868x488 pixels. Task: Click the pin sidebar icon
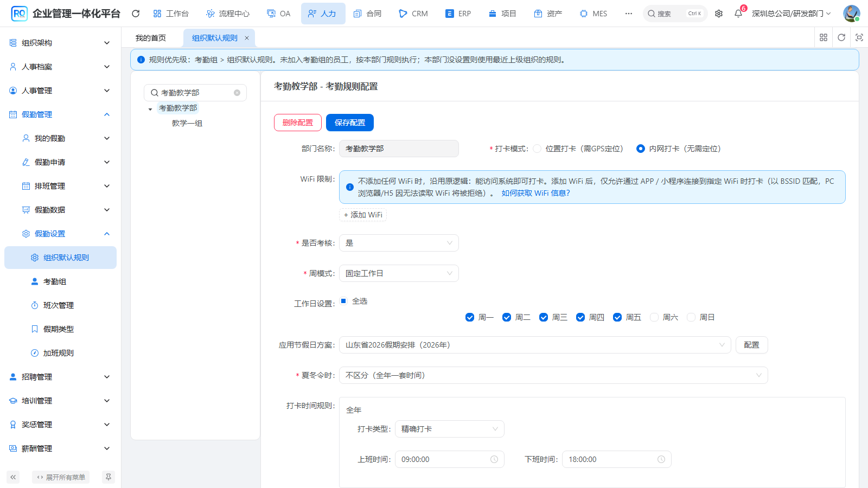click(108, 477)
